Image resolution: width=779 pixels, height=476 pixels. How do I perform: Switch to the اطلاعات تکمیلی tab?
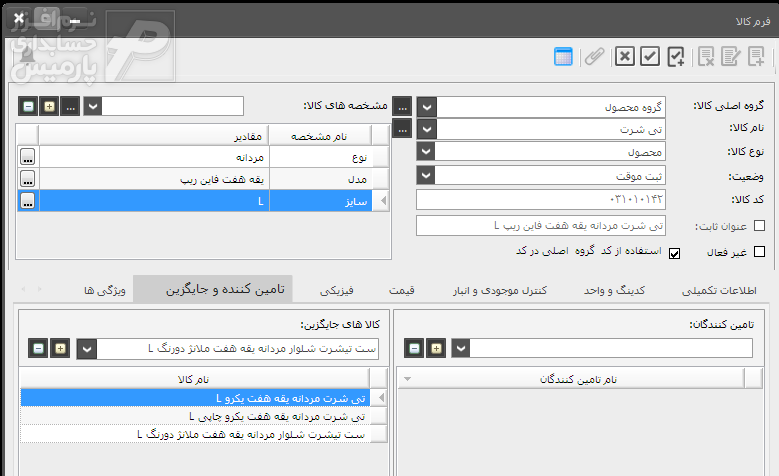click(719, 290)
